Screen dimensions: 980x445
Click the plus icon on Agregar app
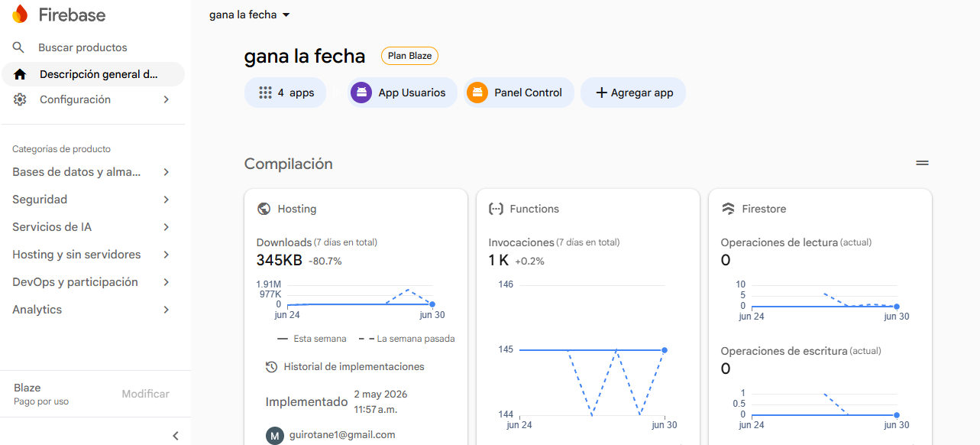(x=601, y=93)
